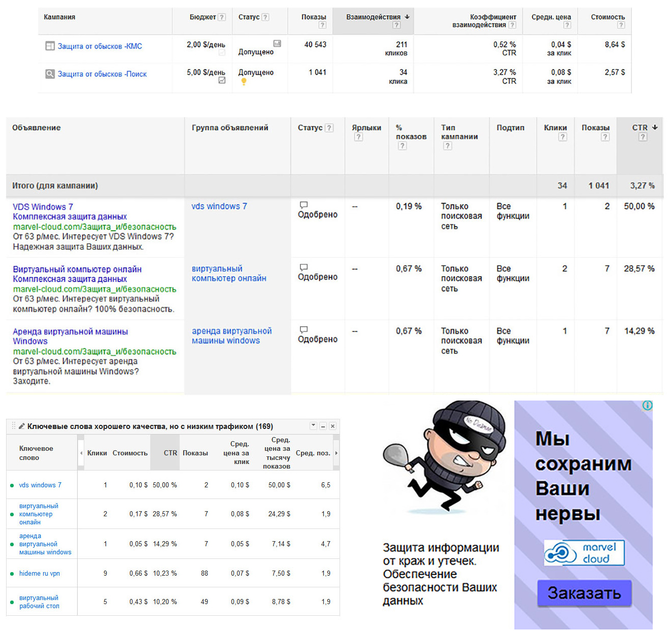
Task: Click the drag handle of the keywords widget
Action: [x=14, y=426]
